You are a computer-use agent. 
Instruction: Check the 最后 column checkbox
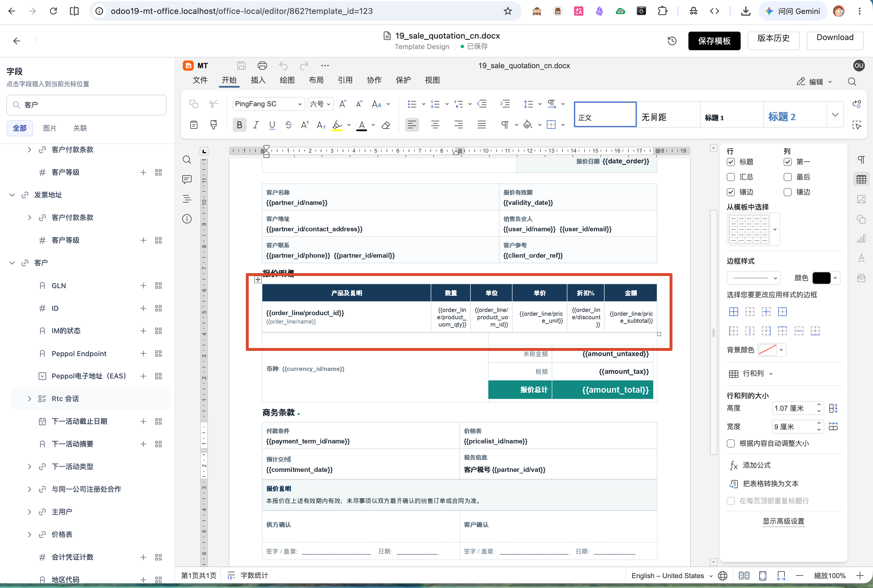click(787, 177)
